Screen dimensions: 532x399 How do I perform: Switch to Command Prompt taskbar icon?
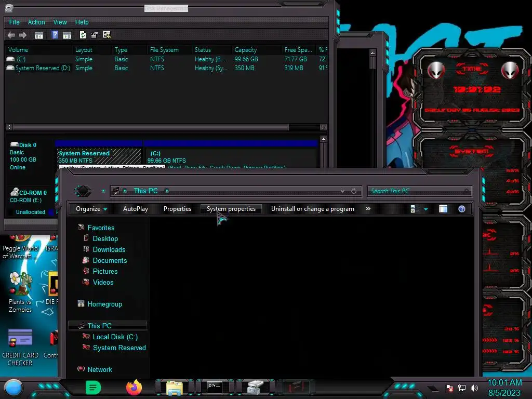pyautogui.click(x=215, y=387)
